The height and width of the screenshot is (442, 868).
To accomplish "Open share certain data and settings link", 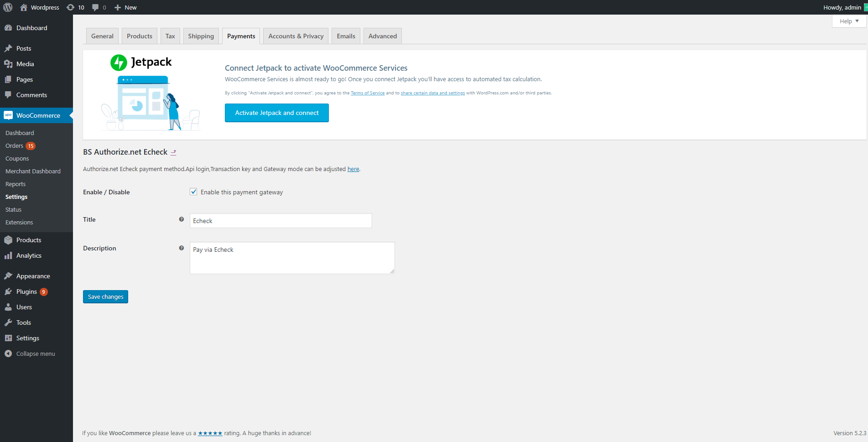I will point(433,93).
